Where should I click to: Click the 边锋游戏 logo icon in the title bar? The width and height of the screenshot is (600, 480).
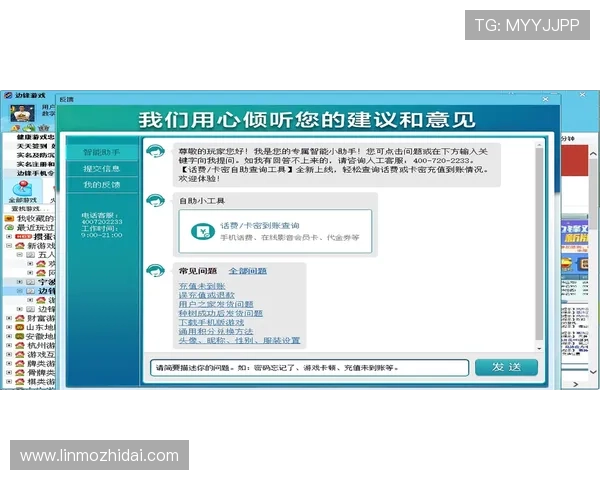coord(8,95)
